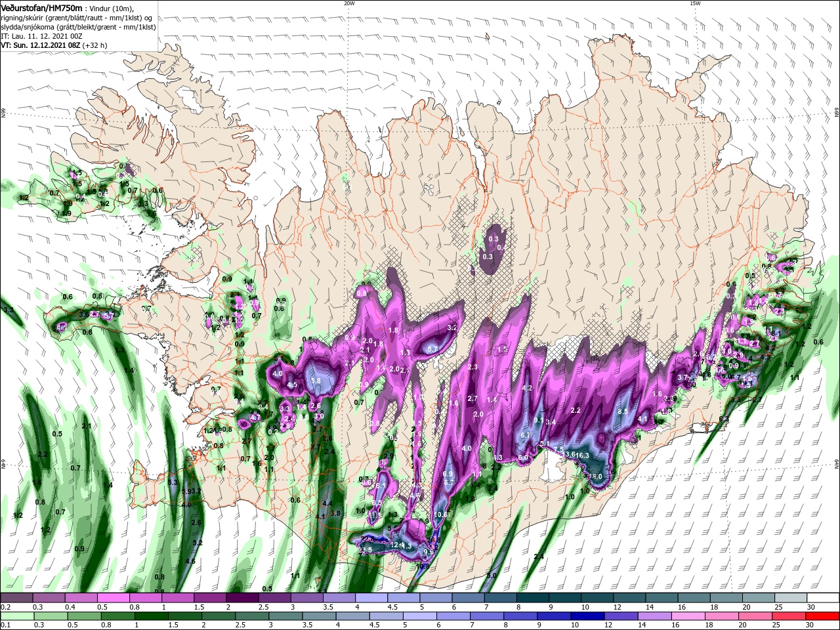This screenshot has height=630, width=840.
Task: Click the 'rigning/skúrir' legend description line
Action: [77, 18]
